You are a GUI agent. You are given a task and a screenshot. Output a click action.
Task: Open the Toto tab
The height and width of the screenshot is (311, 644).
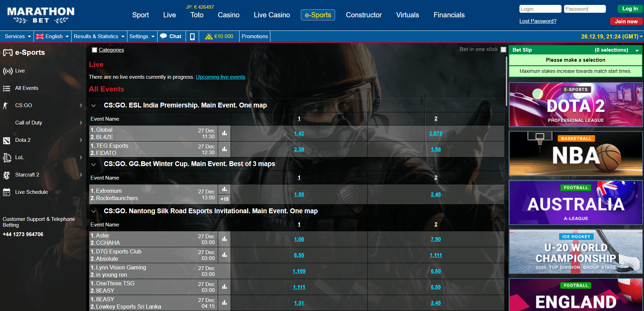tap(197, 15)
